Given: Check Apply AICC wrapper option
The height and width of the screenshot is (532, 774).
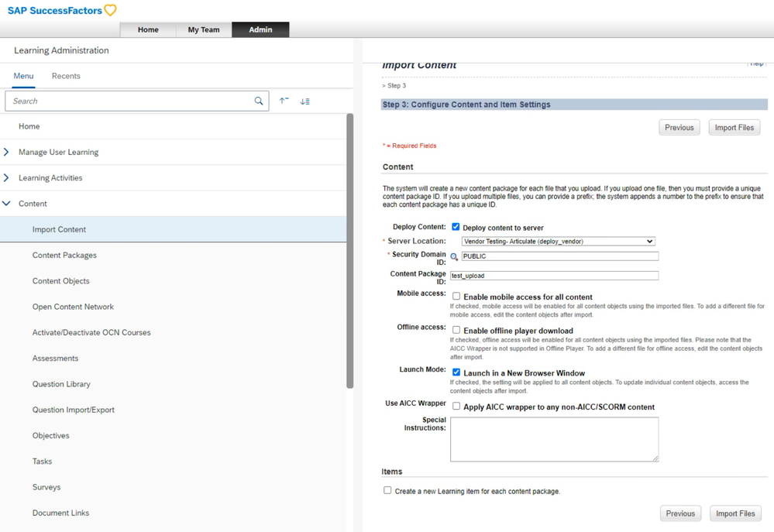Looking at the screenshot, I should click(x=456, y=407).
